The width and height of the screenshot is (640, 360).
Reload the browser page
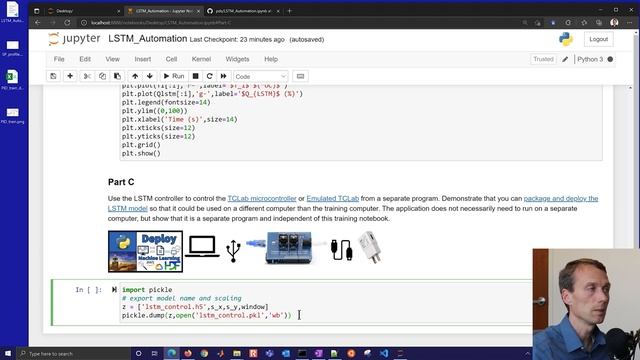(67, 23)
